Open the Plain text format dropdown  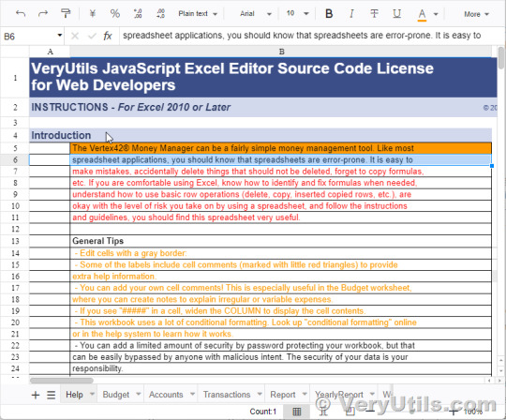[x=198, y=14]
